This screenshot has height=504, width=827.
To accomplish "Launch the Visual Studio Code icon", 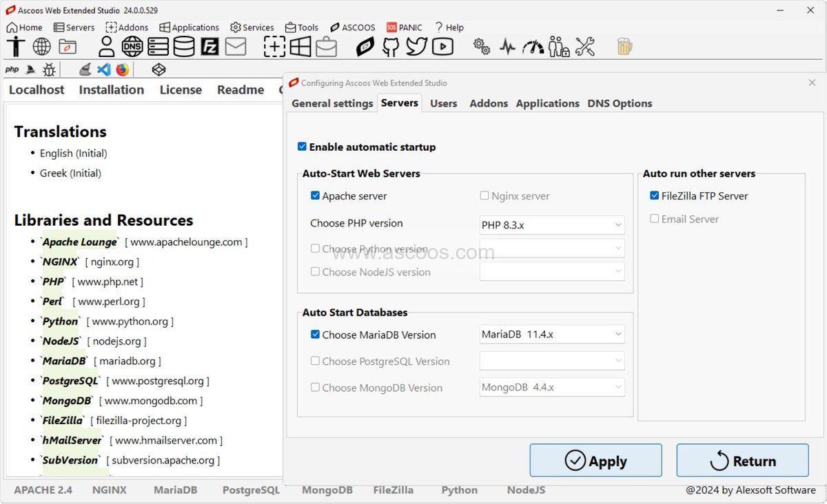I will pos(104,70).
